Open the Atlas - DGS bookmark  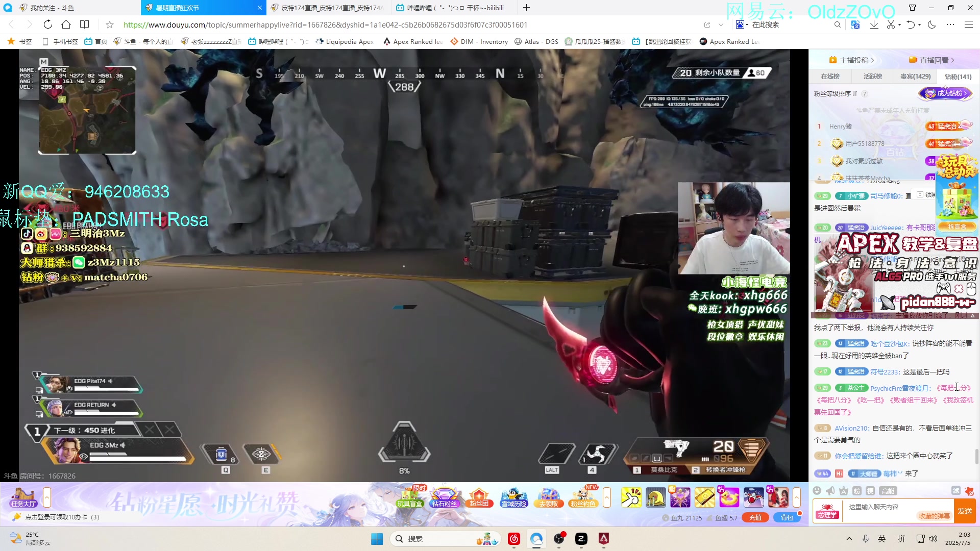pyautogui.click(x=536, y=41)
